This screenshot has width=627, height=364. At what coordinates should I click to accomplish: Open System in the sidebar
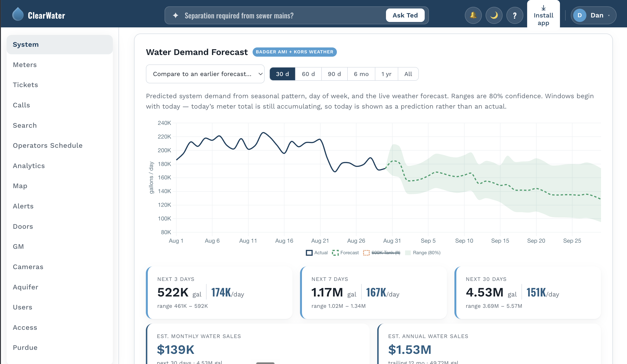60,45
